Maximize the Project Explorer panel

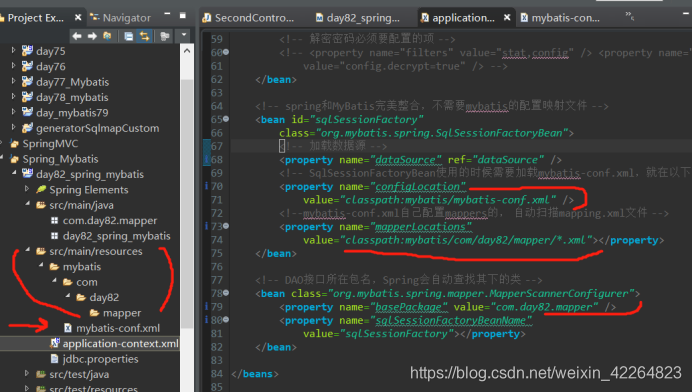click(183, 15)
